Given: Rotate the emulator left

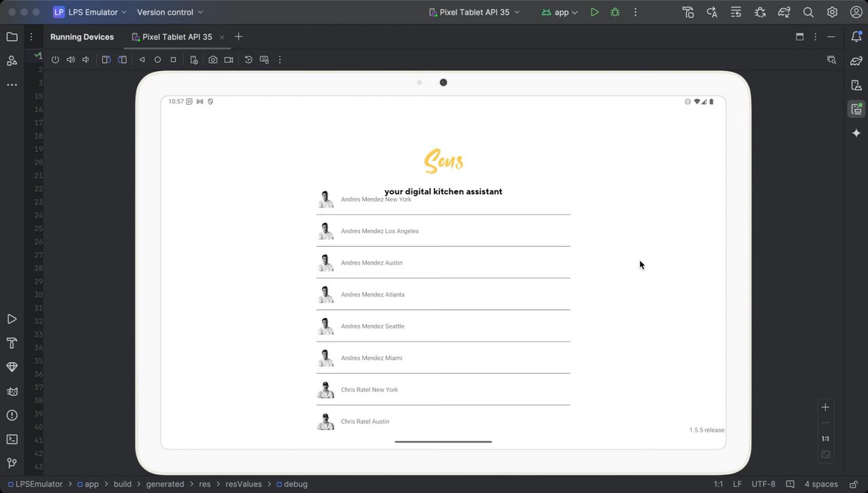Looking at the screenshot, I should pyautogui.click(x=106, y=60).
